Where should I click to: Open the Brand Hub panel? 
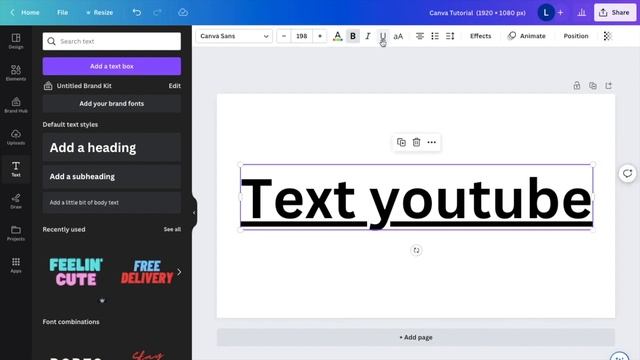[x=16, y=105]
